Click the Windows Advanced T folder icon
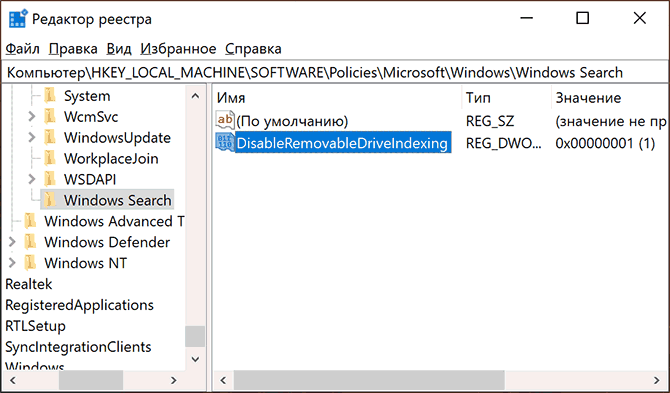 [x=30, y=221]
